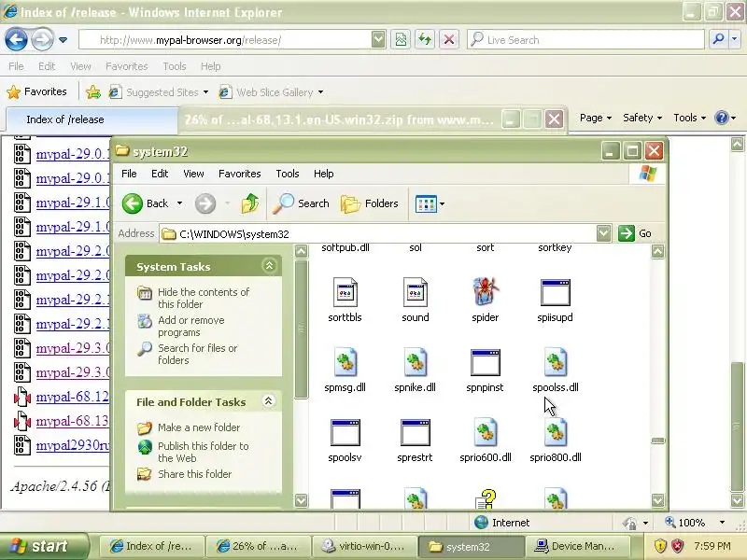The image size is (747, 560).
Task: Select the Index of /release tab
Action: click(92, 119)
